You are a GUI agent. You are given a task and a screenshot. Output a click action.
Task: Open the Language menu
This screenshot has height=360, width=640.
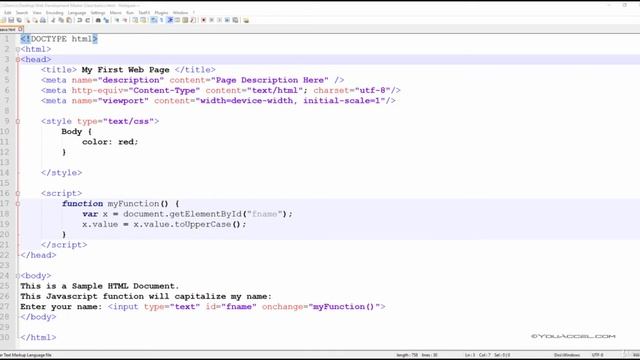click(x=77, y=13)
